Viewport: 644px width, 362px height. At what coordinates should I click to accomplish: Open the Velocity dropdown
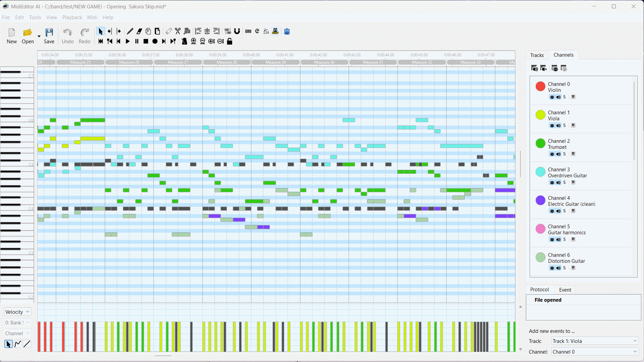pyautogui.click(x=17, y=312)
